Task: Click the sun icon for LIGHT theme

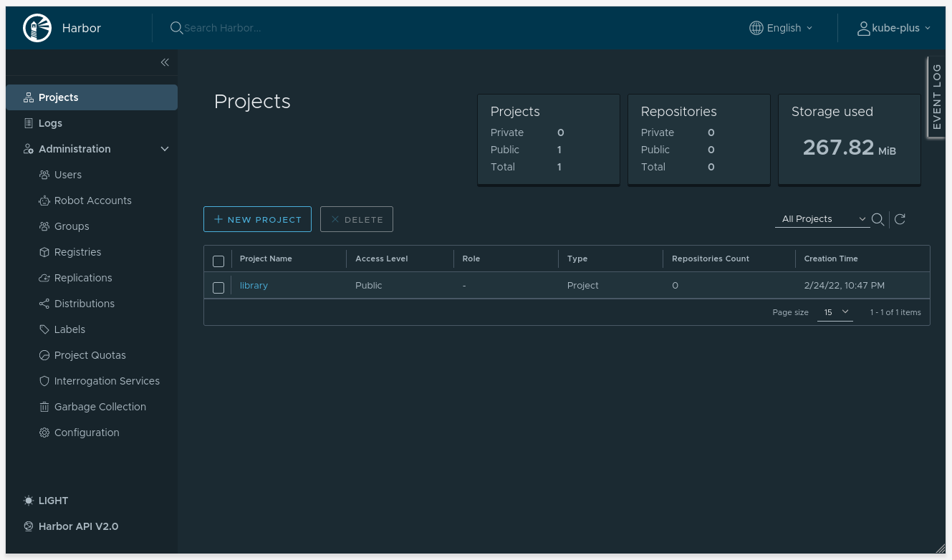Action: (29, 501)
